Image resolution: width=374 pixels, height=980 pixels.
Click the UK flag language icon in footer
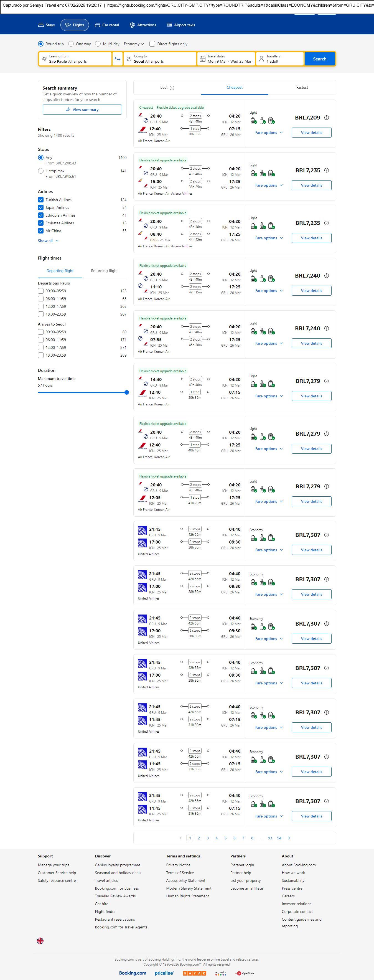(x=40, y=941)
